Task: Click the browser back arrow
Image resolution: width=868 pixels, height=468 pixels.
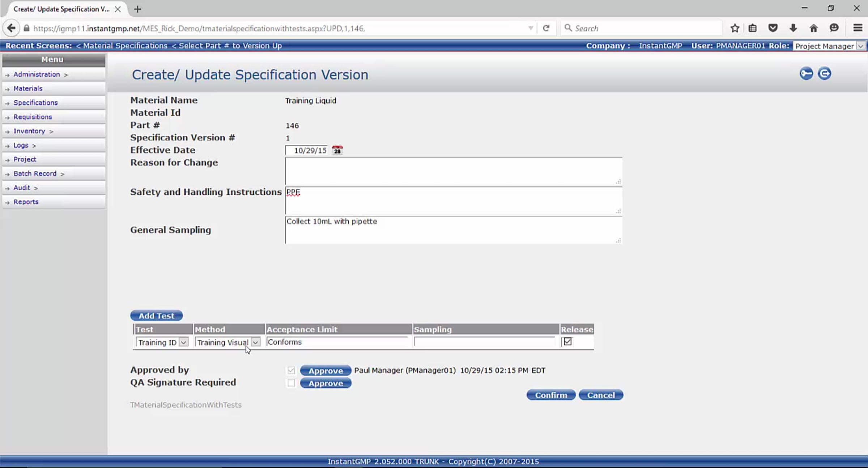Action: pyautogui.click(x=11, y=28)
